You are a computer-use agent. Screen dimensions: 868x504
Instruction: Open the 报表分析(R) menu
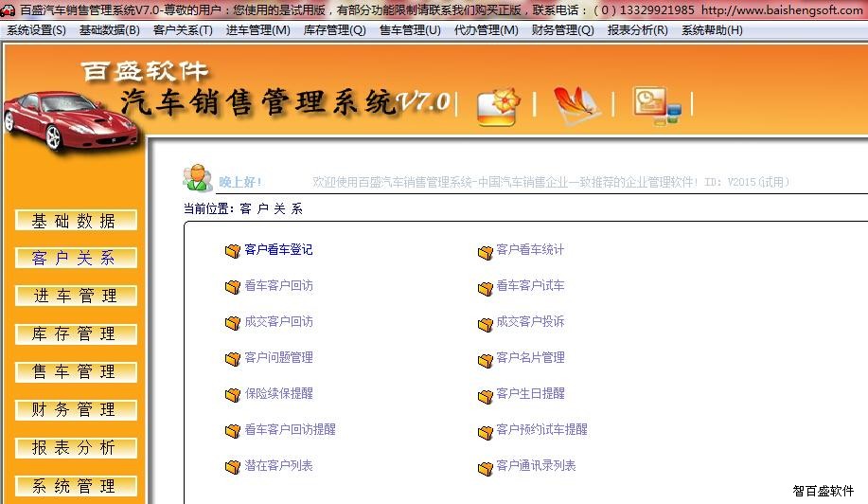point(637,30)
